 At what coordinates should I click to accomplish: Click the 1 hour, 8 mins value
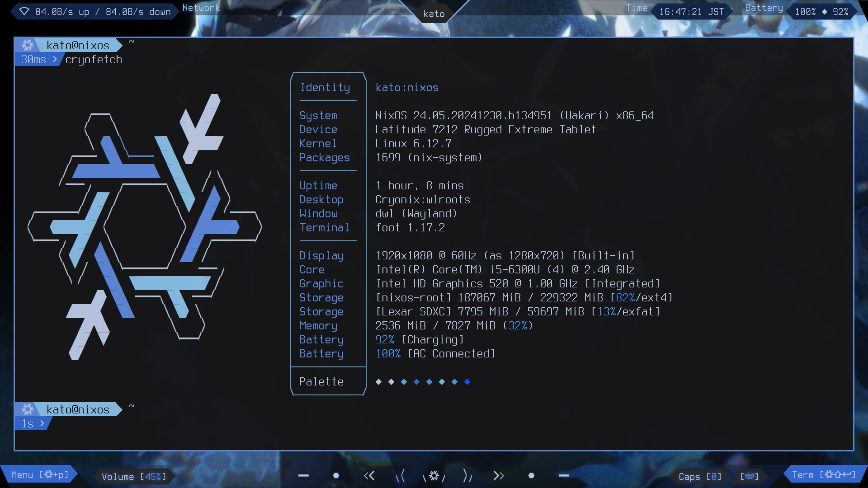pyautogui.click(x=420, y=186)
